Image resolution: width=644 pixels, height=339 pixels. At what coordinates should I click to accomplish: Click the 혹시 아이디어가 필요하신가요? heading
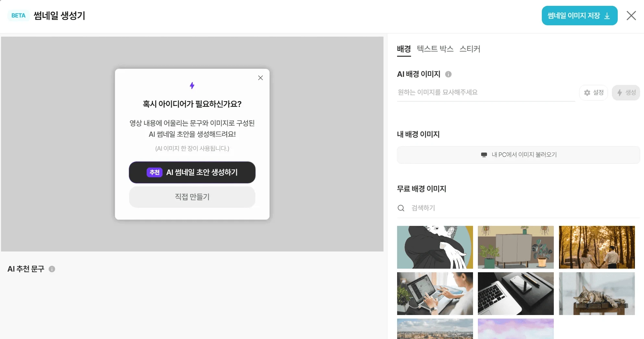[x=192, y=104]
